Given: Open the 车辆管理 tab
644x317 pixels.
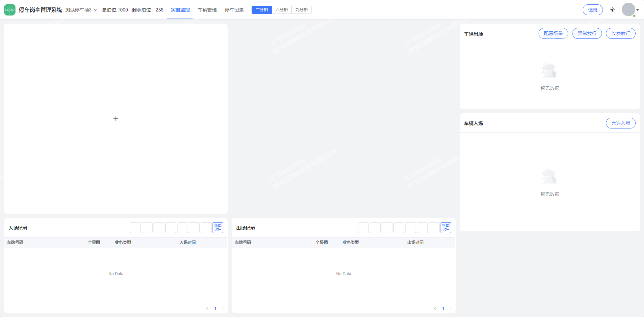Looking at the screenshot, I should 207,10.
